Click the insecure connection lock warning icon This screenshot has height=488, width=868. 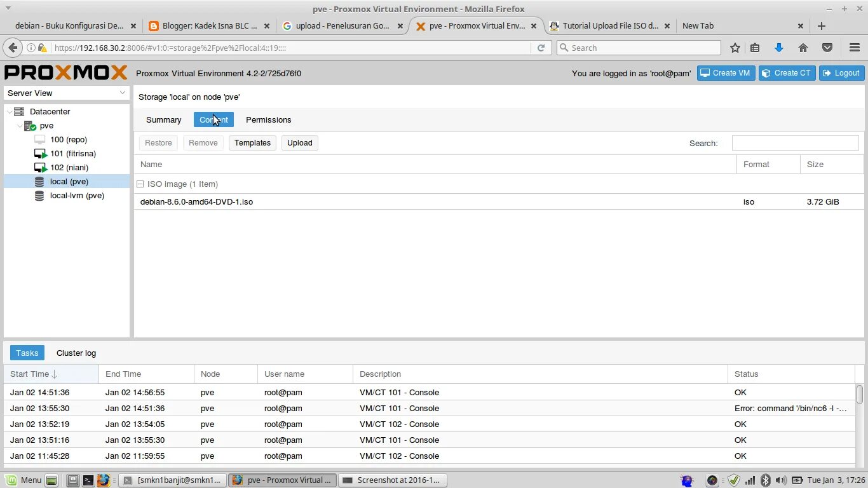point(43,48)
